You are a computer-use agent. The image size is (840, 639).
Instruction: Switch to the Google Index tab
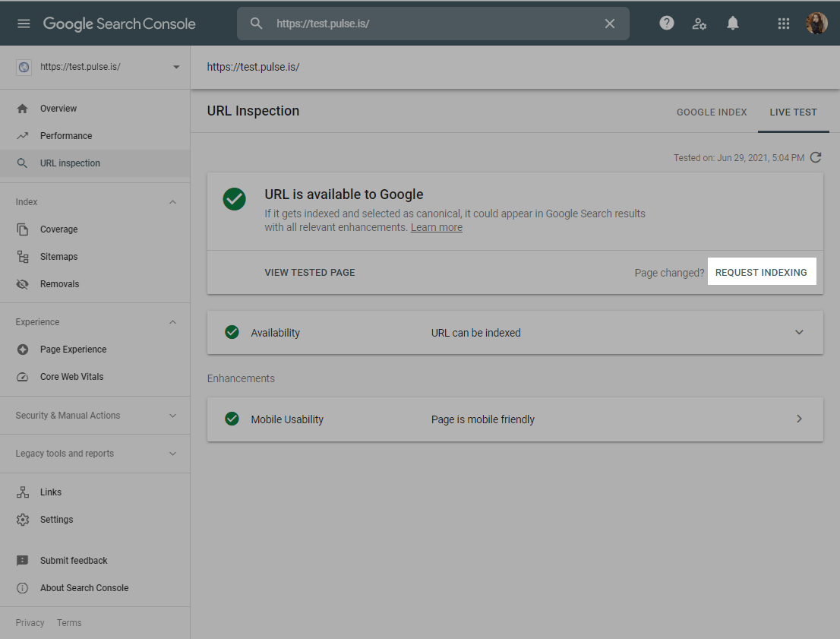pos(712,112)
